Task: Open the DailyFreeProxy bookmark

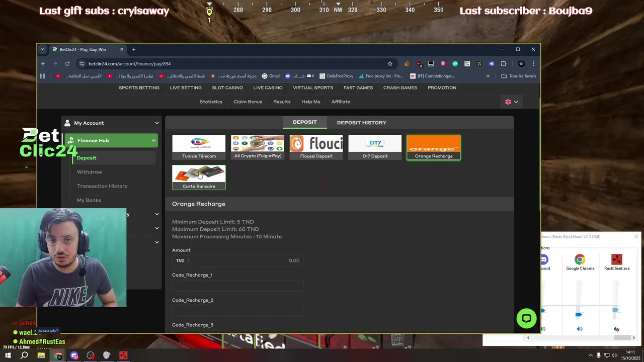Action: (336, 76)
